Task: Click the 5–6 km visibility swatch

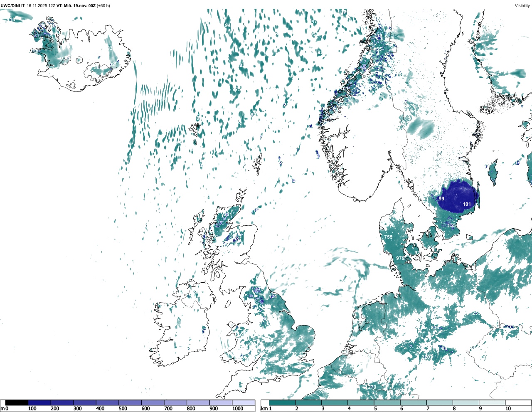Action: click(x=387, y=402)
